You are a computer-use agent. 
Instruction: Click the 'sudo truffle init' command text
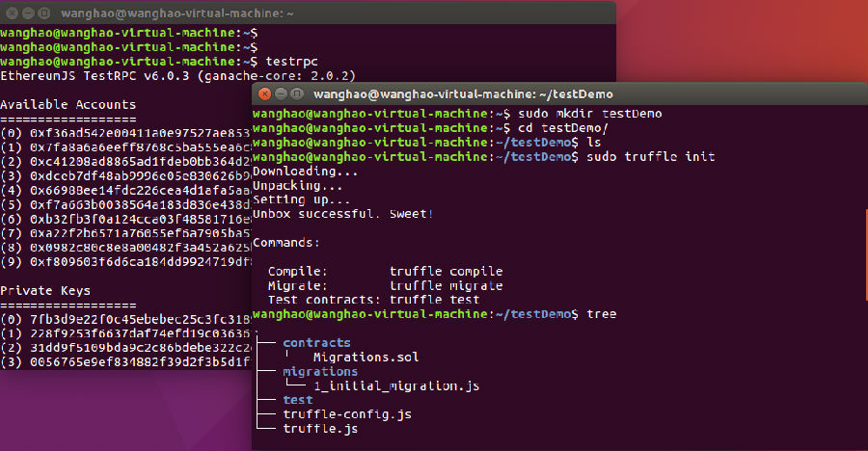click(x=650, y=157)
